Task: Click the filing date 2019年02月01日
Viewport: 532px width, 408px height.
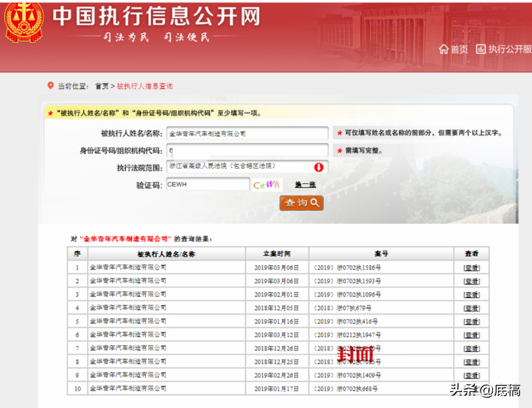Action: click(x=276, y=295)
